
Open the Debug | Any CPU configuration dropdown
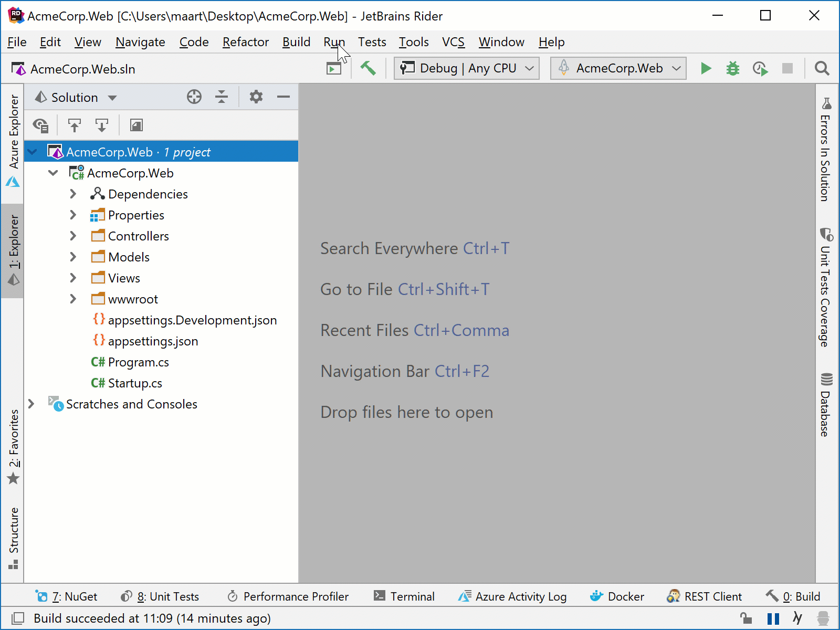coord(466,68)
